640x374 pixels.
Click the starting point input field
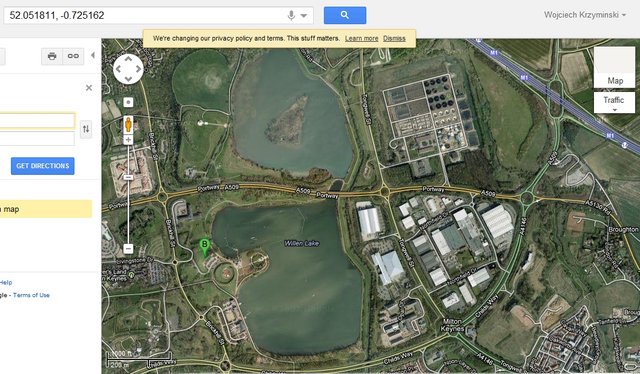pyautogui.click(x=37, y=121)
